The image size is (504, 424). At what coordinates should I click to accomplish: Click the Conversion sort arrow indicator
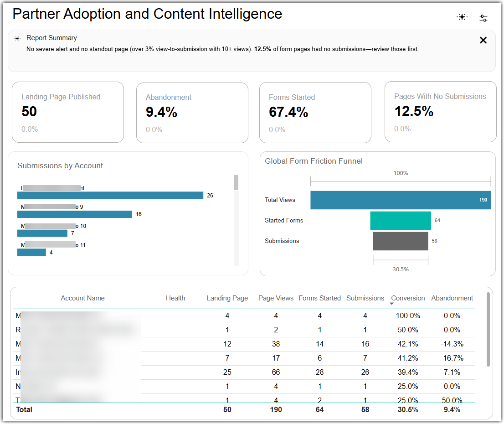[391, 304]
